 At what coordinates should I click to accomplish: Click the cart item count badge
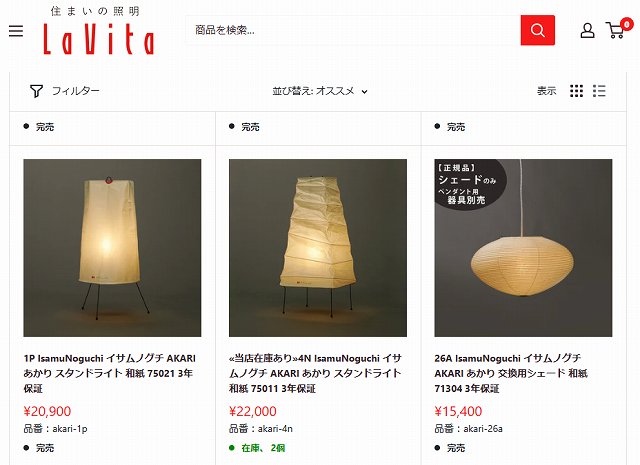click(x=626, y=24)
